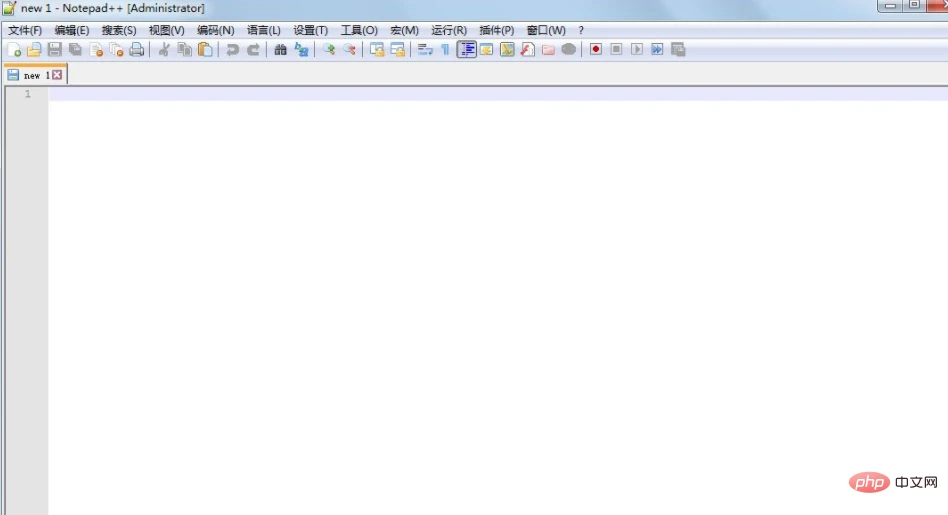Toggle word wrap in the toolbar

424,49
